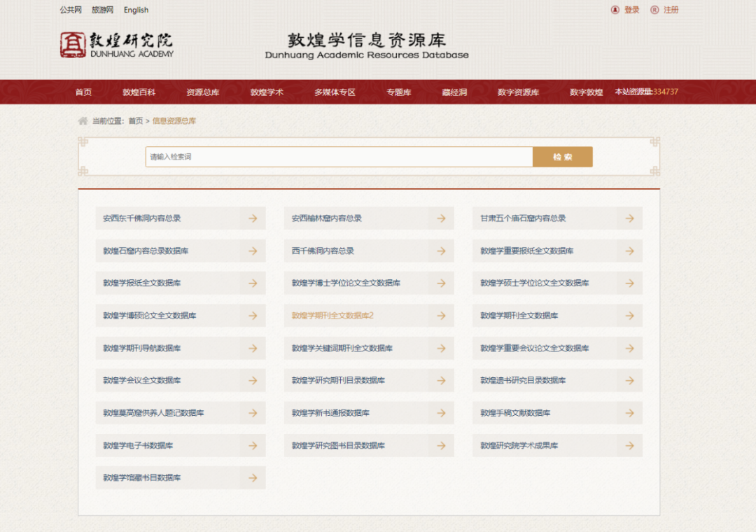Click the user icon next to 登录
Viewport: 756px width, 532px height.
(615, 10)
